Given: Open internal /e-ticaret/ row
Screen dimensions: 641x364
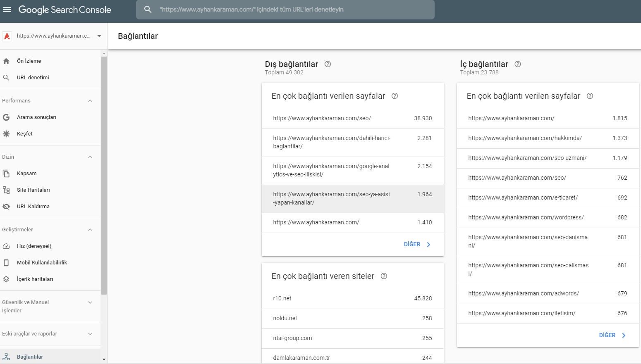Looking at the screenshot, I should (x=548, y=198).
